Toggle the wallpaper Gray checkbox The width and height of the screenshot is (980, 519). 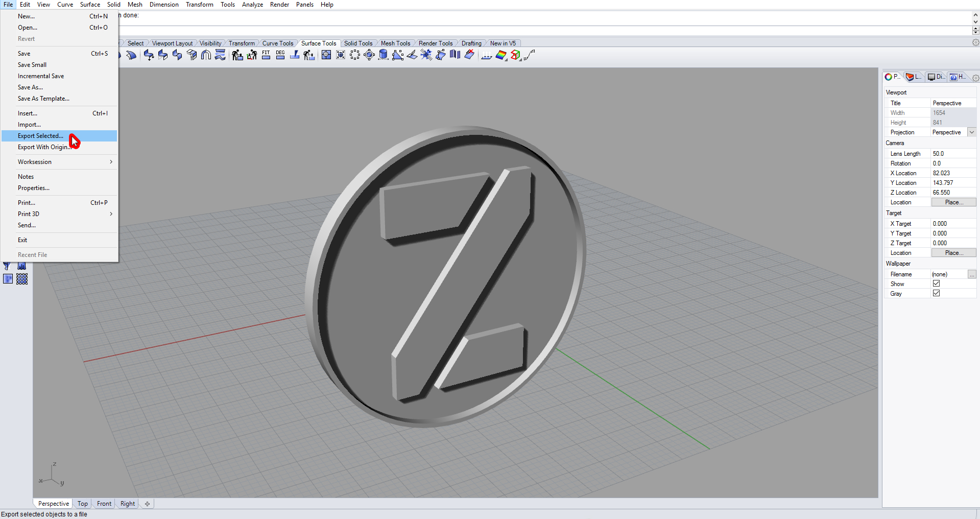[x=936, y=293]
